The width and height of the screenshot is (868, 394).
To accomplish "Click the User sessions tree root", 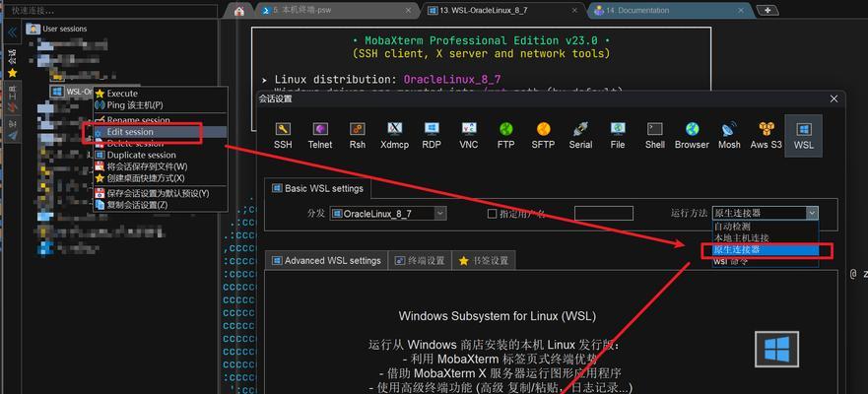I will (57, 29).
